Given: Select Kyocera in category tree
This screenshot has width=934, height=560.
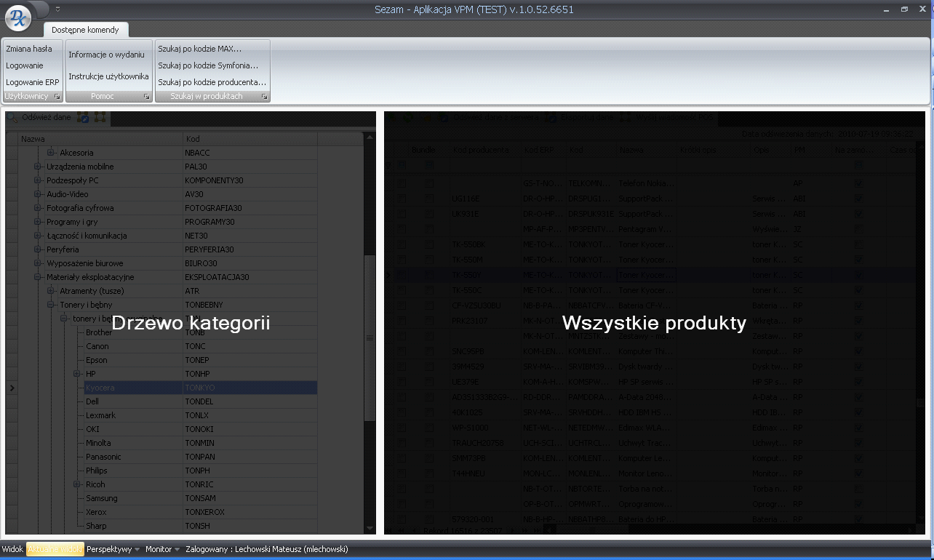Looking at the screenshot, I should [x=100, y=388].
